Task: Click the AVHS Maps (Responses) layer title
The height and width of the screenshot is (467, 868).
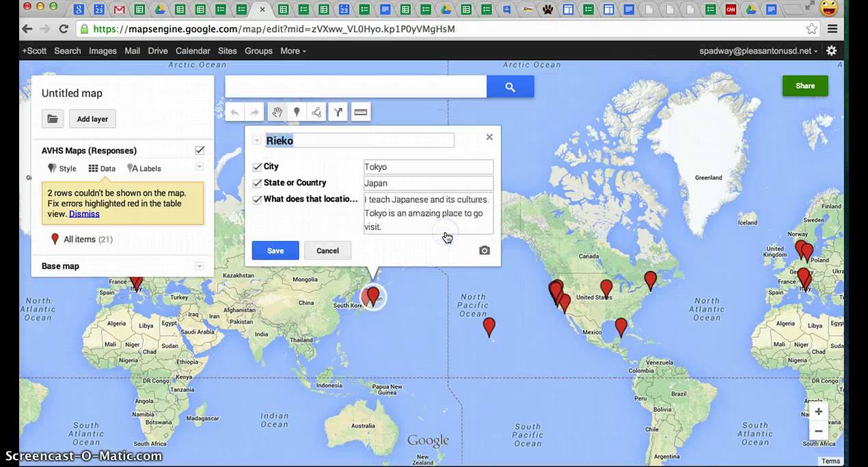Action: [x=89, y=150]
